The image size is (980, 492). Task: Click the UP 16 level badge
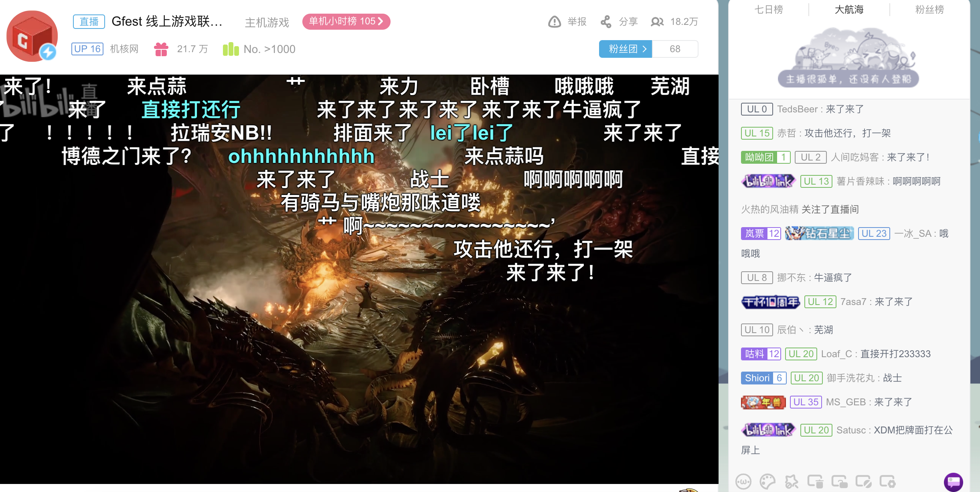coord(87,49)
